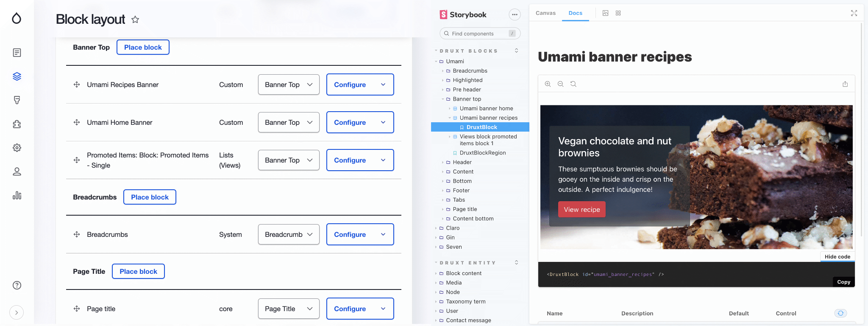Click Place block next to Page Title
The width and height of the screenshot is (868, 326).
(138, 271)
